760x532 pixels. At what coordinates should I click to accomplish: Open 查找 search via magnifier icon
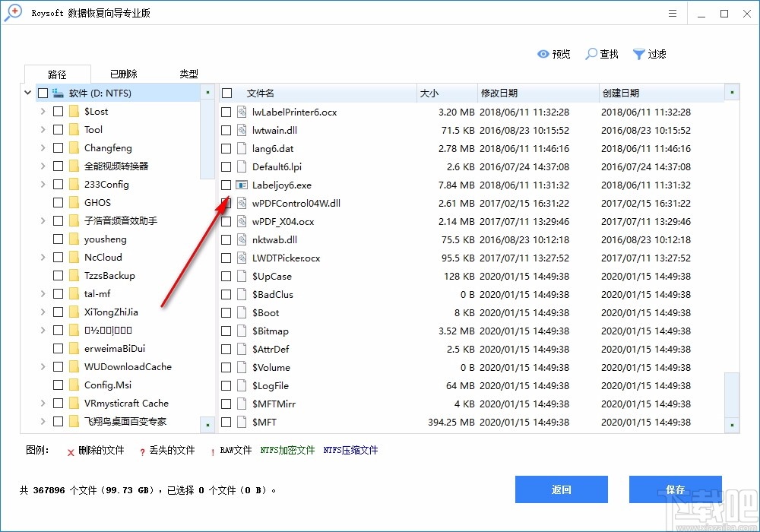(589, 54)
